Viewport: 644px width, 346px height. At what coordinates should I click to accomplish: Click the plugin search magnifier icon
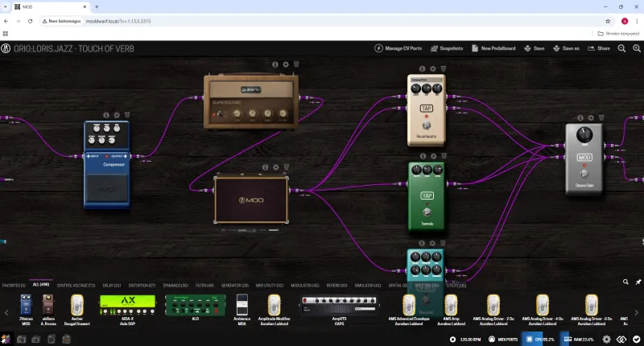tap(625, 282)
